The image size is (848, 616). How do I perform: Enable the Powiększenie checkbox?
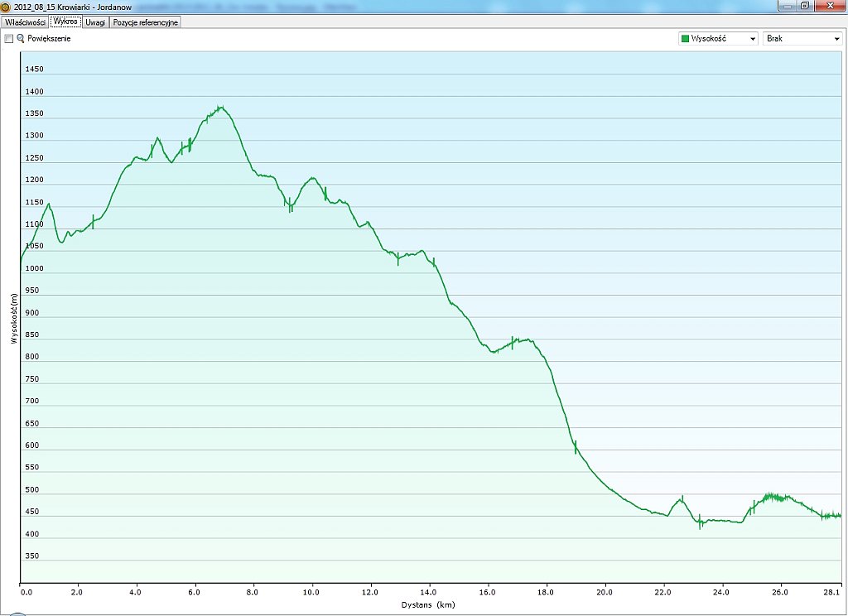(9, 39)
